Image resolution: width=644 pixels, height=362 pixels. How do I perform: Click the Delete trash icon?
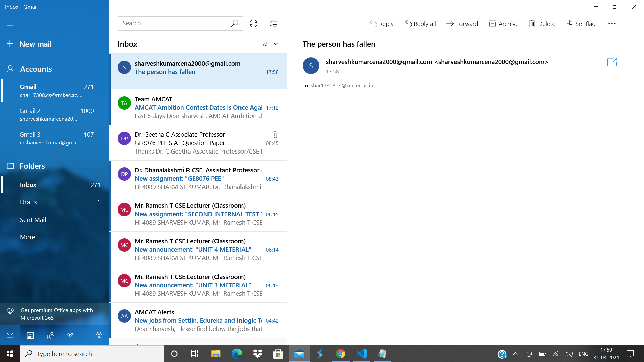(542, 24)
